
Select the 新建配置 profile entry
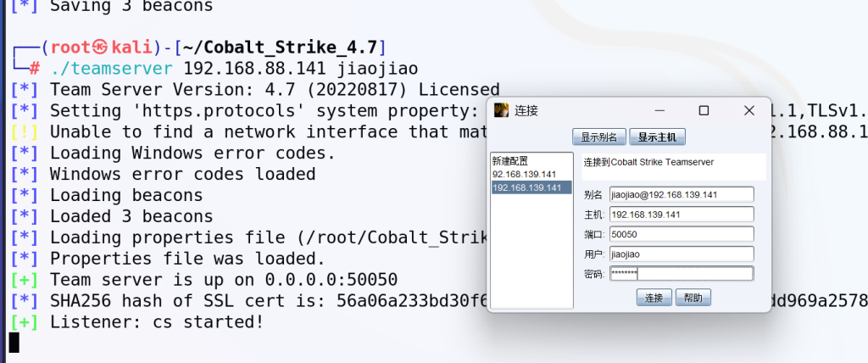point(531,161)
